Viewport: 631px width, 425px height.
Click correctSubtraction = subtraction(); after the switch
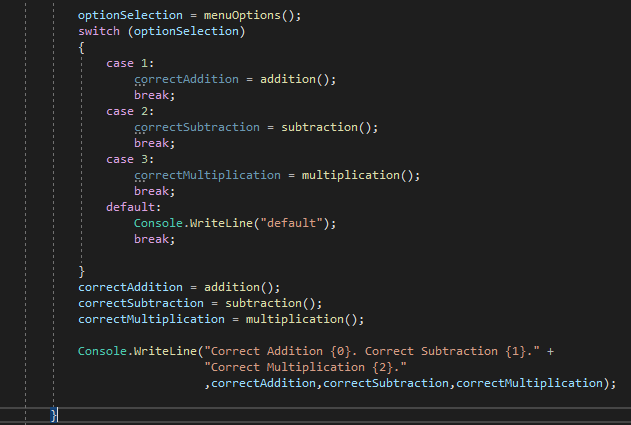[200, 303]
